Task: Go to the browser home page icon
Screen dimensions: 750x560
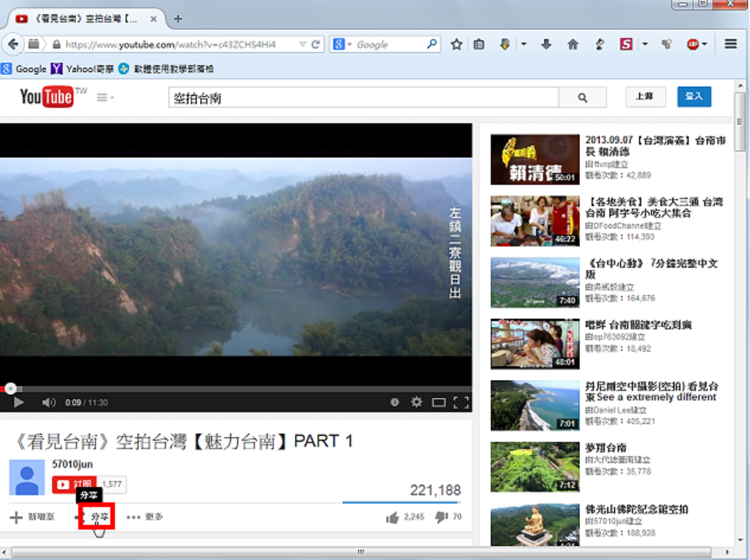Action: [x=572, y=44]
